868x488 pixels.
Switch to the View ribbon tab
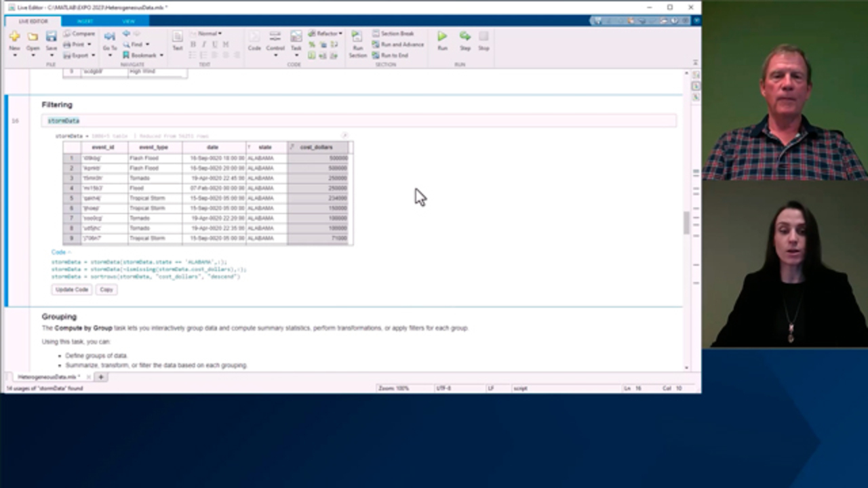128,21
